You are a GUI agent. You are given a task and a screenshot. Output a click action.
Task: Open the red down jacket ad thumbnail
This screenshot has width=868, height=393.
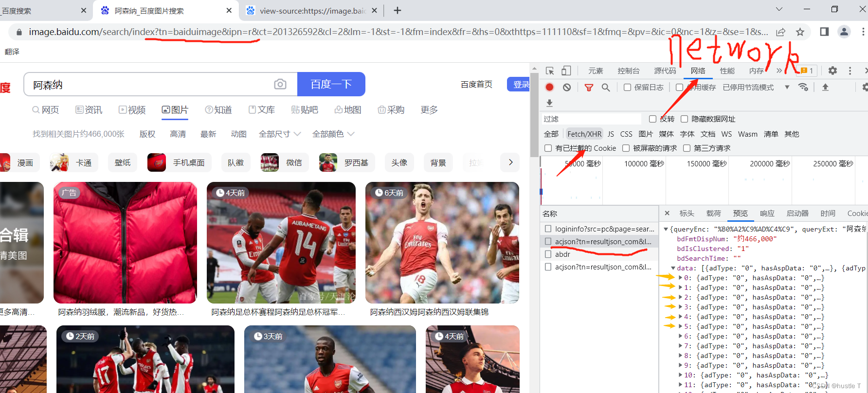coord(125,243)
